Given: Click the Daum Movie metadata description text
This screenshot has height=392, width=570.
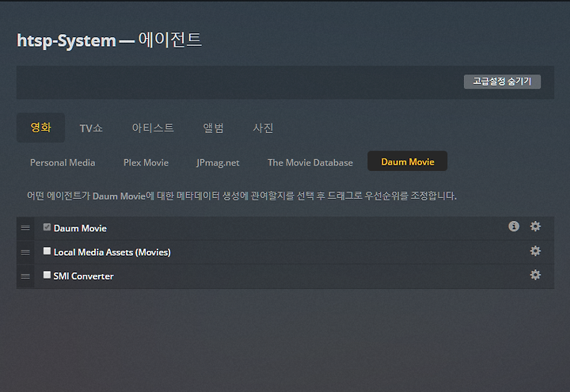Looking at the screenshot, I should pos(241,196).
